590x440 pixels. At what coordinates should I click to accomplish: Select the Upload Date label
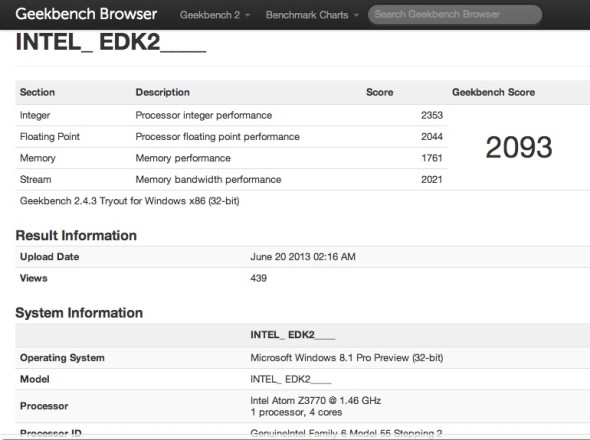pos(49,257)
